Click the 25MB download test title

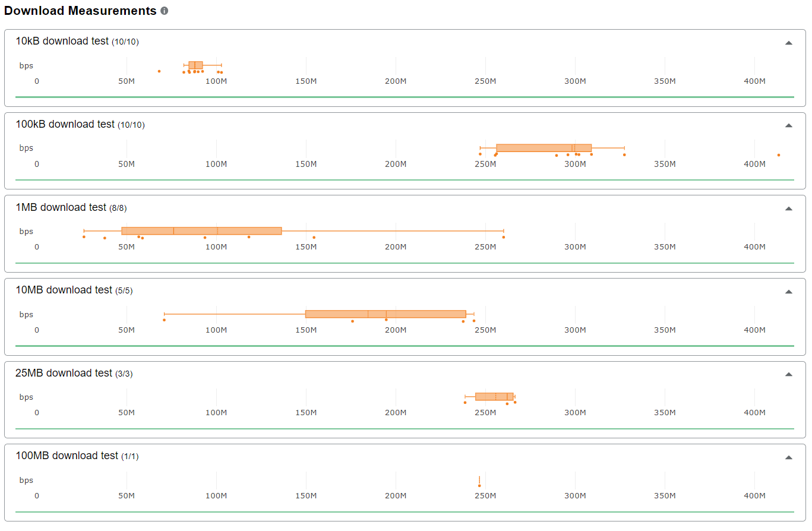point(64,373)
